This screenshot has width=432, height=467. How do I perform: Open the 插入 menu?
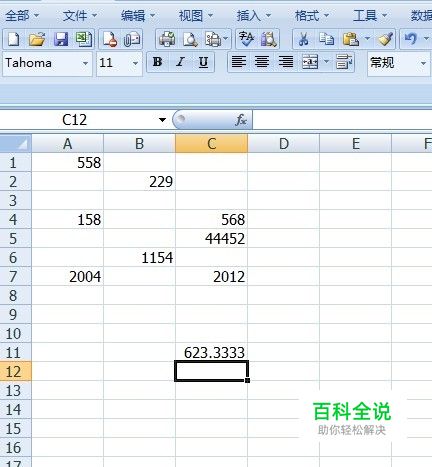[x=254, y=16]
